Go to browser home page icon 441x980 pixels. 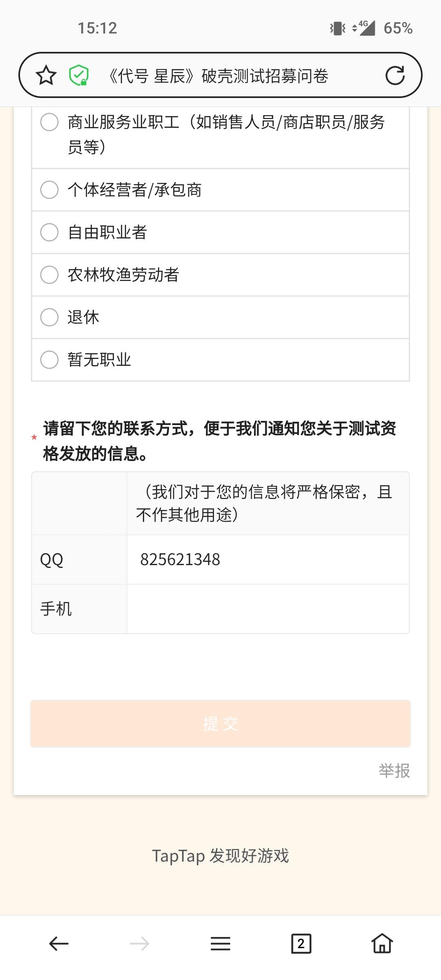[x=382, y=944]
